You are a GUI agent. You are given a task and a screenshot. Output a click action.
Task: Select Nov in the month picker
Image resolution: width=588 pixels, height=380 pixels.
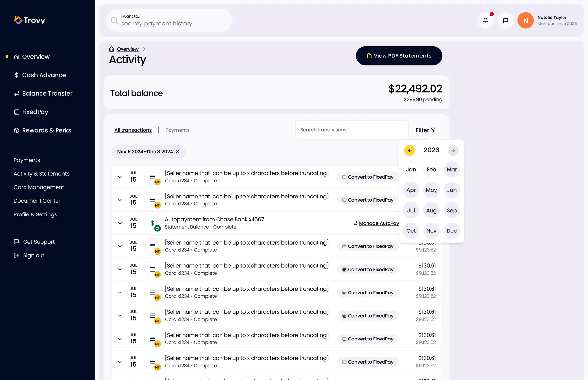coord(431,231)
